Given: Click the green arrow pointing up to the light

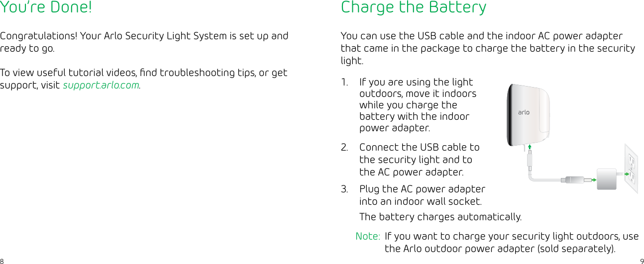Looking at the screenshot, I should 530,147.
